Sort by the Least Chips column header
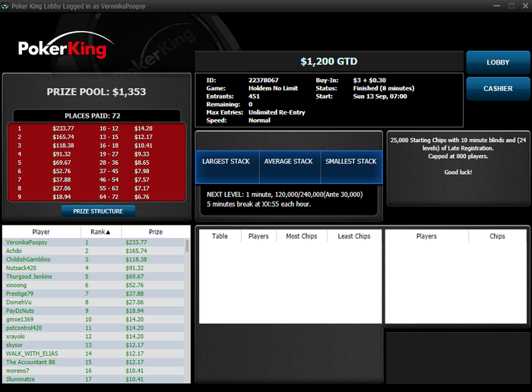Image resolution: width=532 pixels, height=392 pixels. [x=354, y=236]
